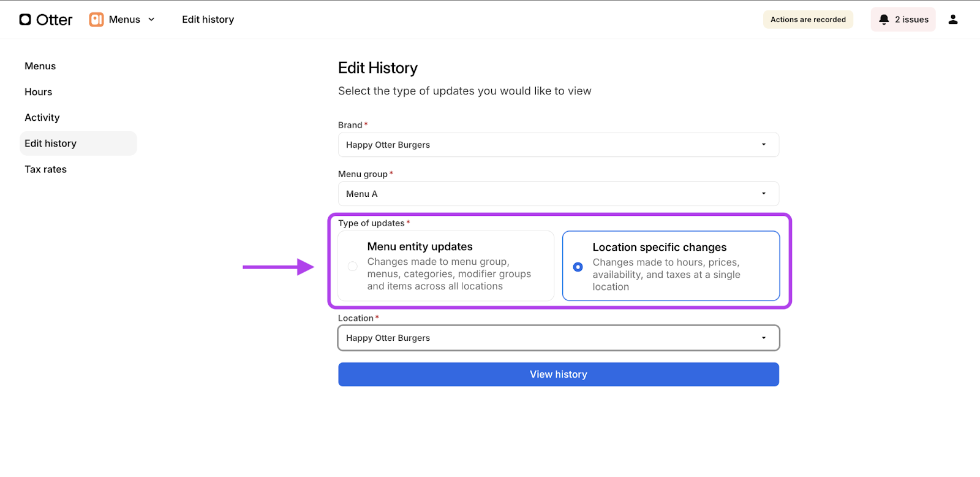The image size is (980, 477).
Task: Open the user profile icon
Action: click(x=952, y=20)
